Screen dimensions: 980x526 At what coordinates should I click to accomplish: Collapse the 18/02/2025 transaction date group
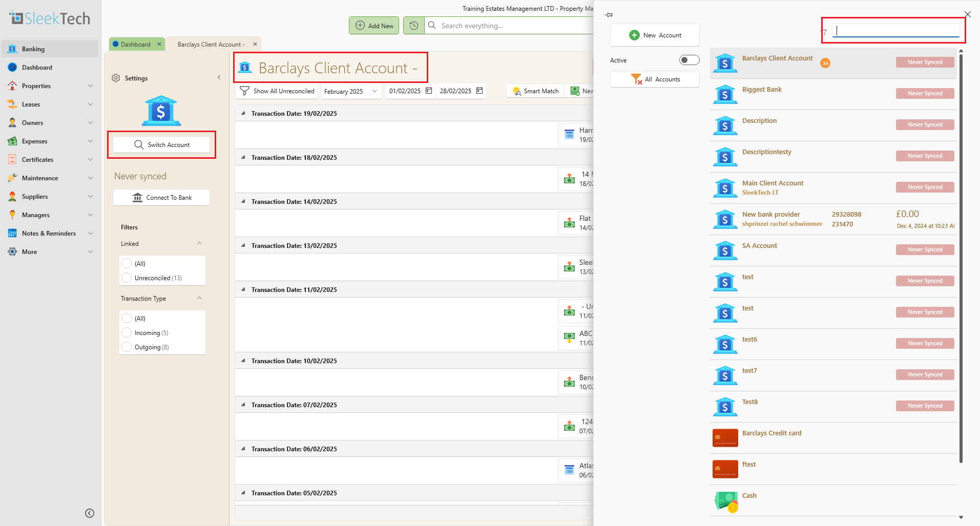coord(243,157)
